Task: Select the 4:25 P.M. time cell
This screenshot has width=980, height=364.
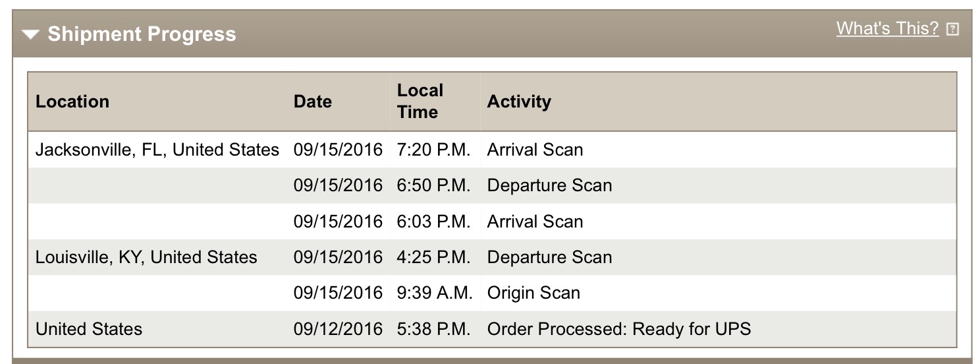Action: [433, 257]
